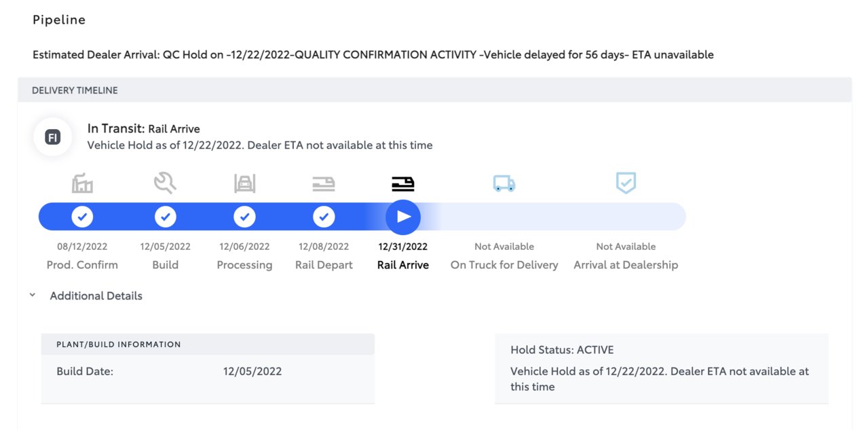Click the FI badge icon

52,137
